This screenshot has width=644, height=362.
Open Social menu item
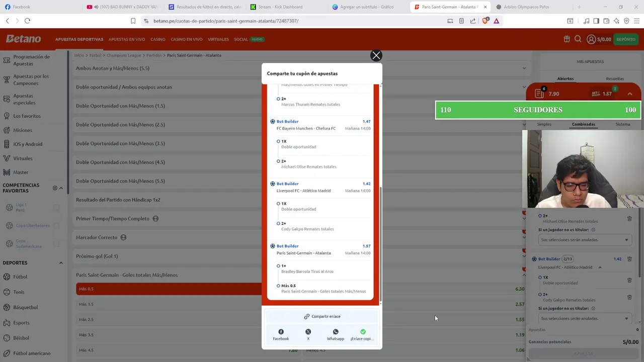(x=240, y=39)
